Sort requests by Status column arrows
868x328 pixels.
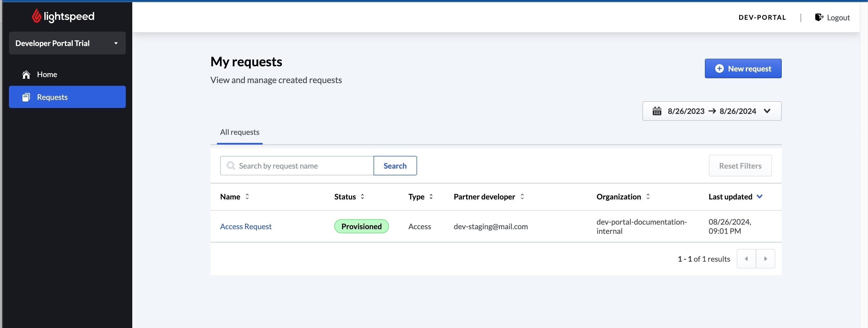coord(362,196)
